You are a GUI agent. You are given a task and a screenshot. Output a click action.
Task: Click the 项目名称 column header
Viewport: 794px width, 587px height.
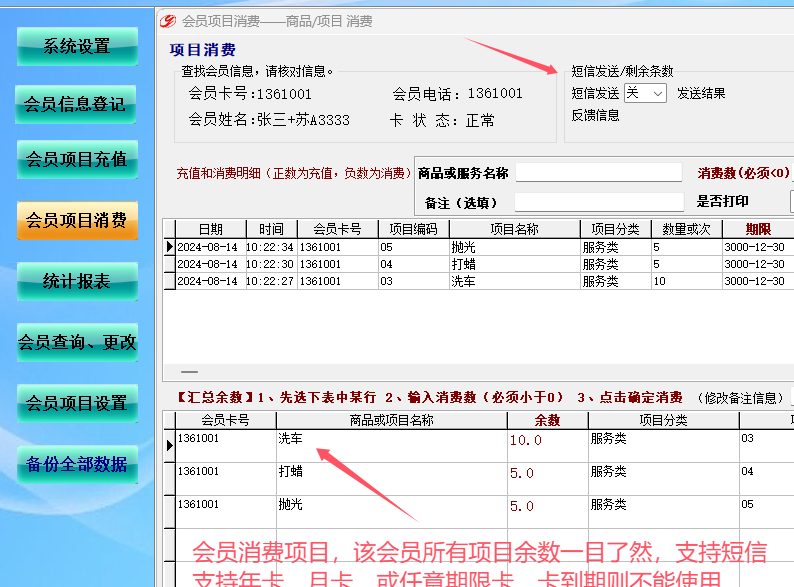514,229
